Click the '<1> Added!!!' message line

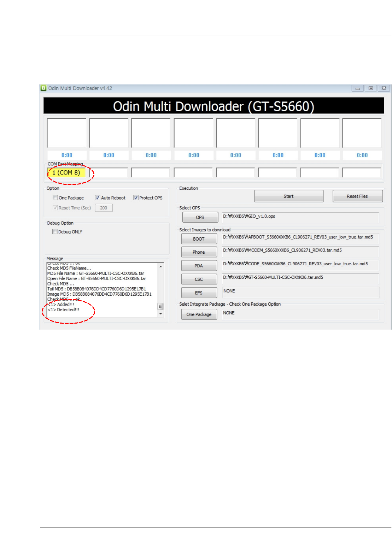pos(61,305)
